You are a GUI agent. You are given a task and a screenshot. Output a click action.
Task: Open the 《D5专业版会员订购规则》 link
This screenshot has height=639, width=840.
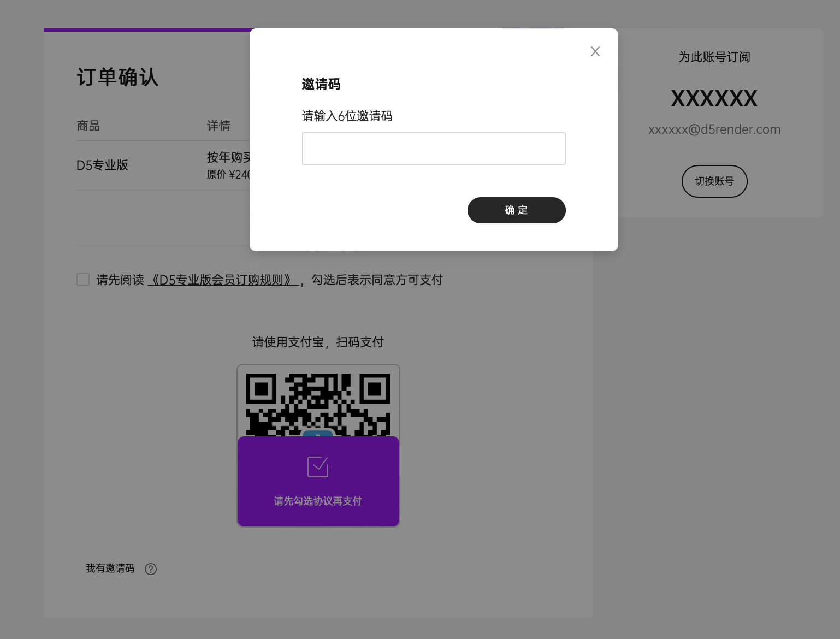[223, 280]
